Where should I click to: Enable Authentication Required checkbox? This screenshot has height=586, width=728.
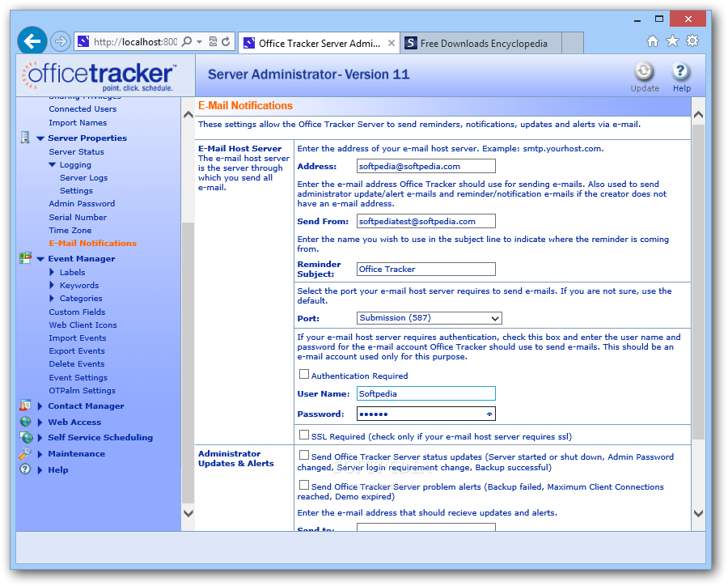click(304, 374)
